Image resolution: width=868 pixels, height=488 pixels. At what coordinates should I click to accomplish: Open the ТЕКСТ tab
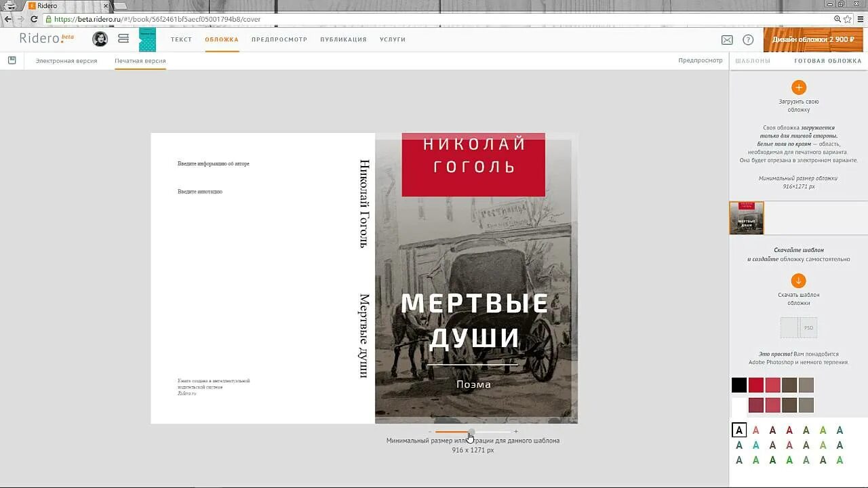click(181, 39)
